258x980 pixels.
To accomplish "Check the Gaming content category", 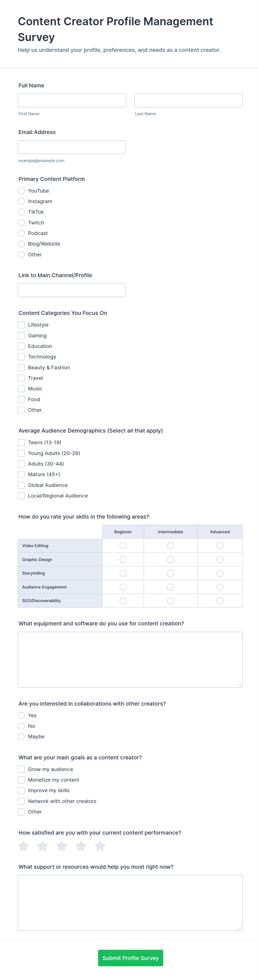I will [x=21, y=335].
